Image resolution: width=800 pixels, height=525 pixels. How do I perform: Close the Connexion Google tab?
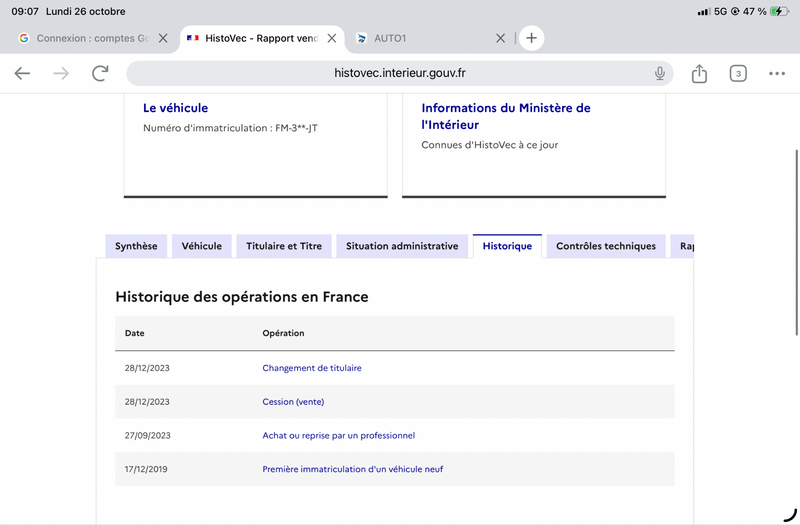point(163,38)
